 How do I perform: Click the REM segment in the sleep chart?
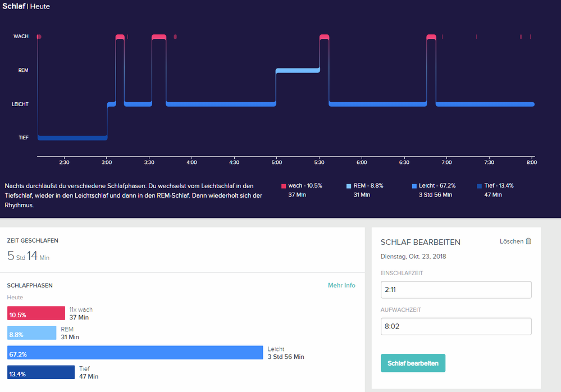(298, 70)
